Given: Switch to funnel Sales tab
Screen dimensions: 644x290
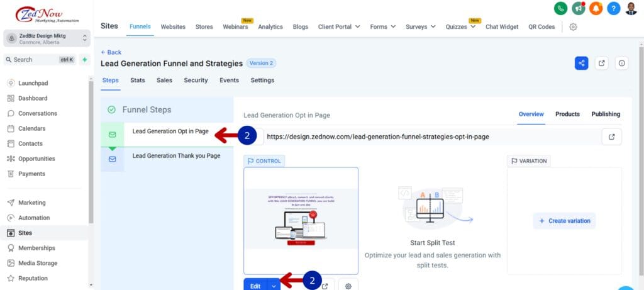Looking at the screenshot, I should [x=164, y=80].
